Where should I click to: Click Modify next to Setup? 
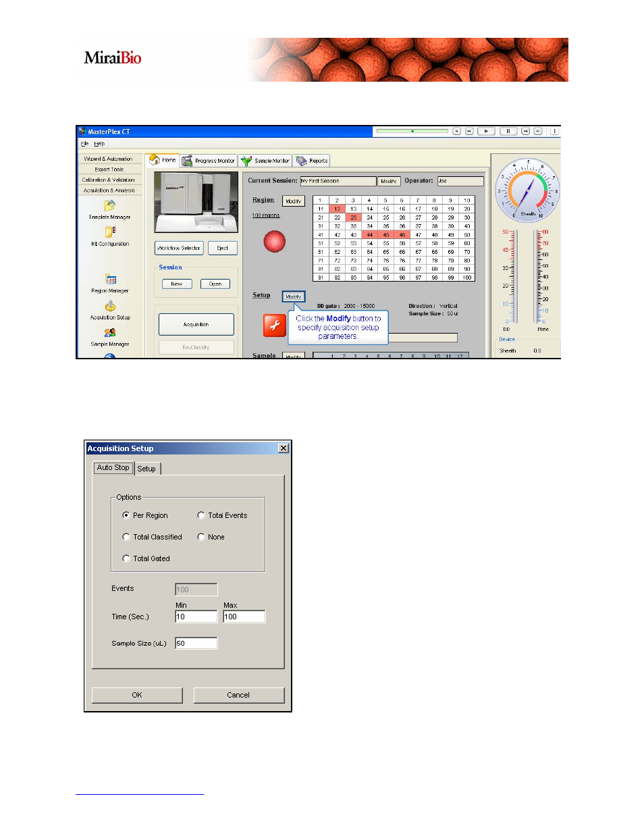tap(294, 296)
